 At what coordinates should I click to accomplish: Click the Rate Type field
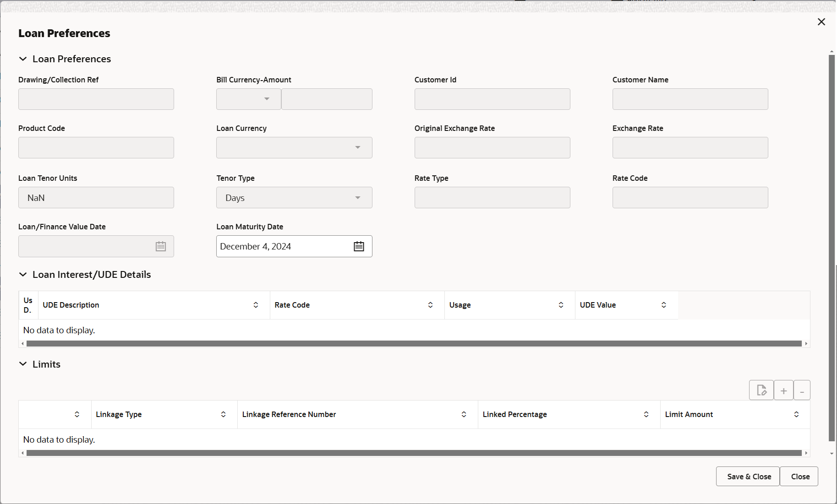492,197
